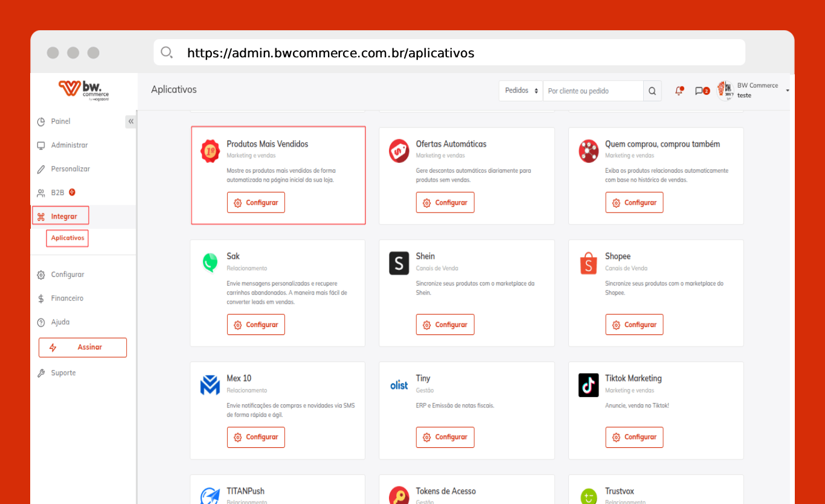825x504 pixels.
Task: Click the Aplicativos page heading
Action: point(174,89)
